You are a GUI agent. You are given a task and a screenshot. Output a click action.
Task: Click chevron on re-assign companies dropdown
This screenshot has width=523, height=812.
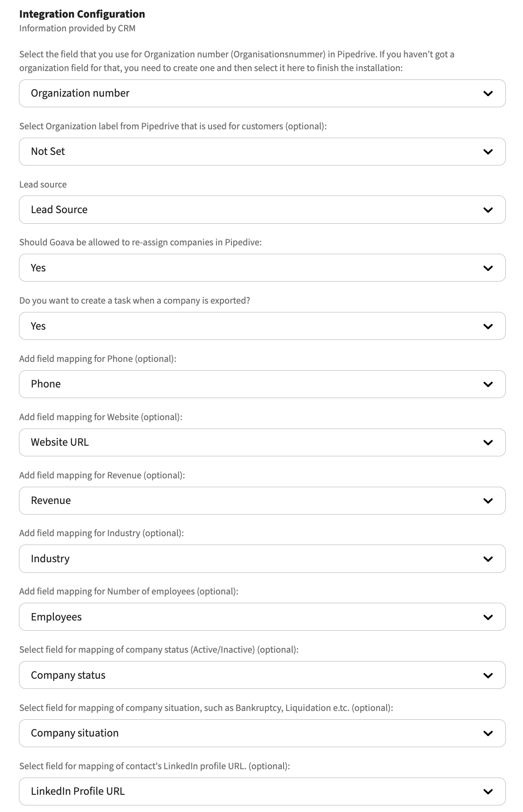pos(488,268)
